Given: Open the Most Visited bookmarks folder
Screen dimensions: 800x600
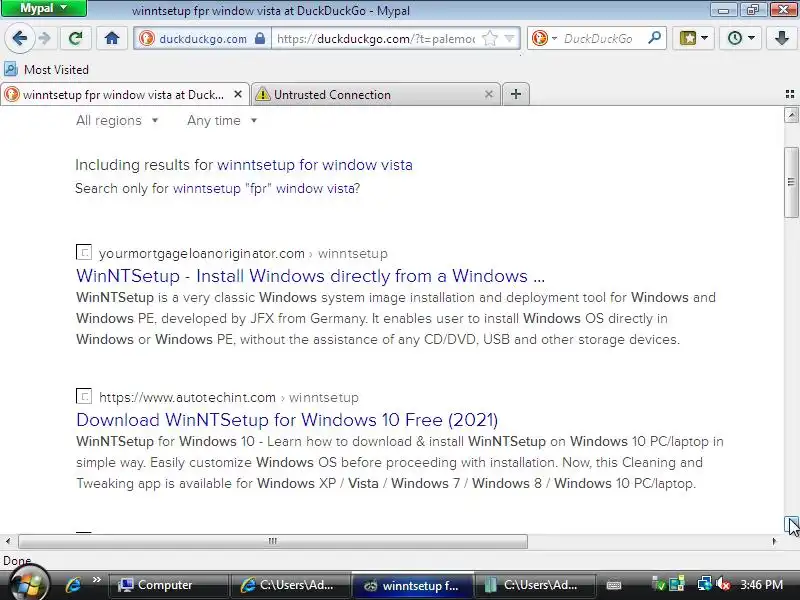Looking at the screenshot, I should pos(46,69).
